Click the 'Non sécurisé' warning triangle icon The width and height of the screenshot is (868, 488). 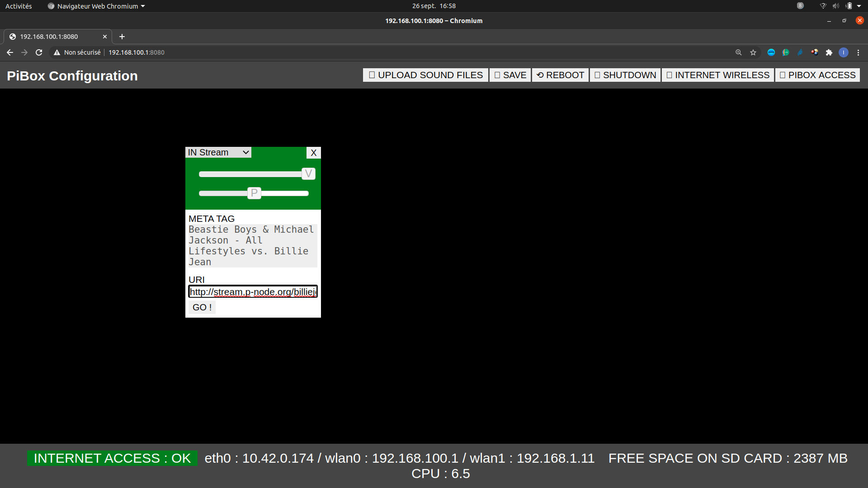(57, 52)
